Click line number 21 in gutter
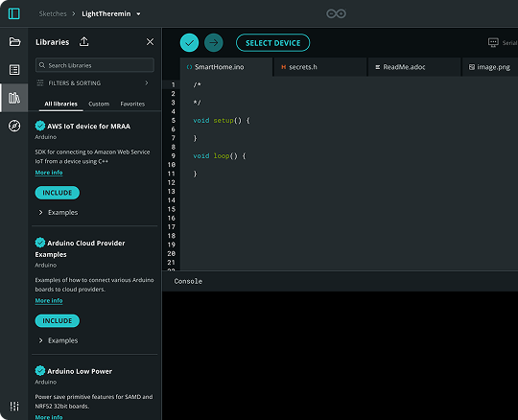The width and height of the screenshot is (518, 420). (171, 262)
